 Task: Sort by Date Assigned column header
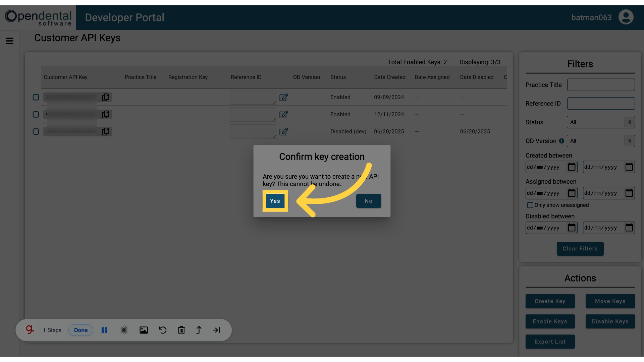coord(432,77)
